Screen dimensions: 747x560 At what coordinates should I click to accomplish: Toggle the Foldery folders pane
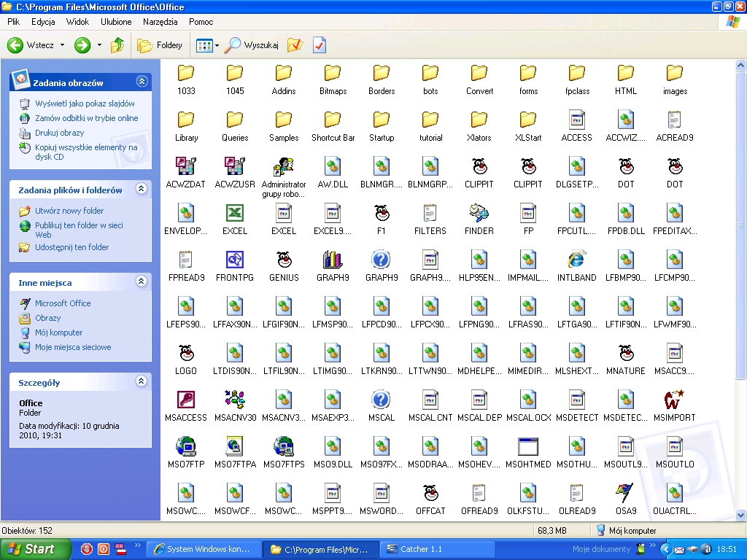click(160, 45)
